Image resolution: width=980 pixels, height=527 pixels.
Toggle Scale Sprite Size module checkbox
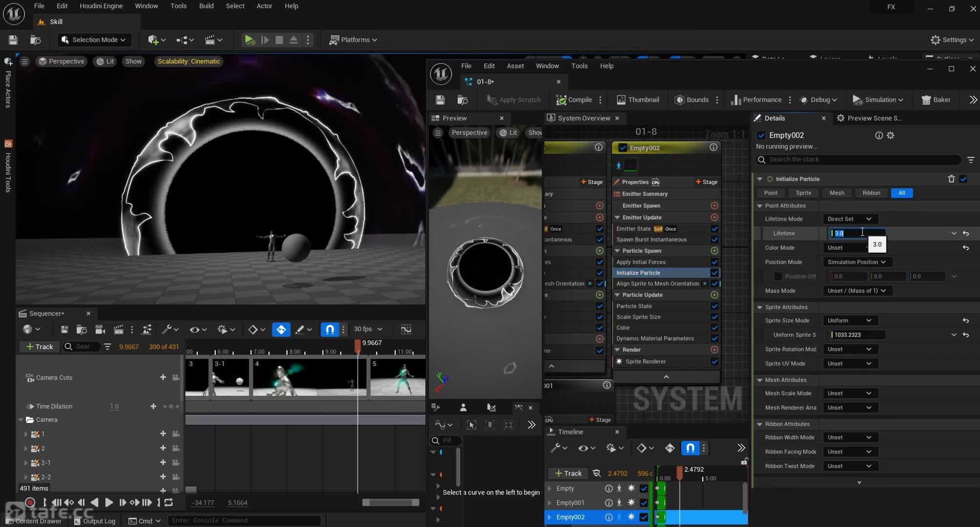[x=715, y=317]
